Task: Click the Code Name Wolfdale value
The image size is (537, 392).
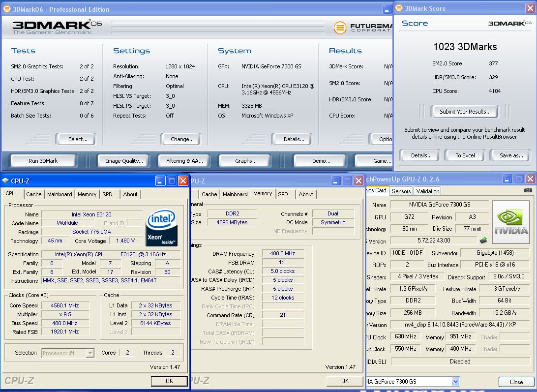Action: tap(67, 223)
